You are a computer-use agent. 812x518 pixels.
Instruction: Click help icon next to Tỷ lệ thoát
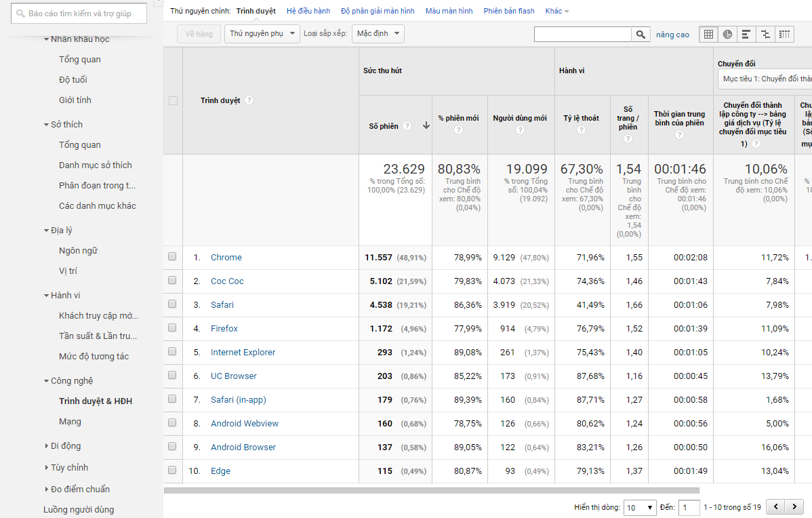click(x=581, y=130)
